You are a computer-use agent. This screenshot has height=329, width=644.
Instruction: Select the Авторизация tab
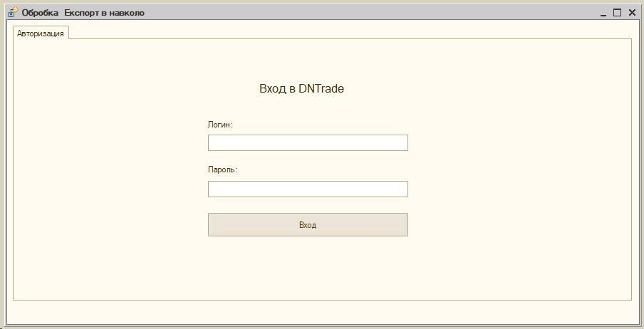[x=40, y=33]
